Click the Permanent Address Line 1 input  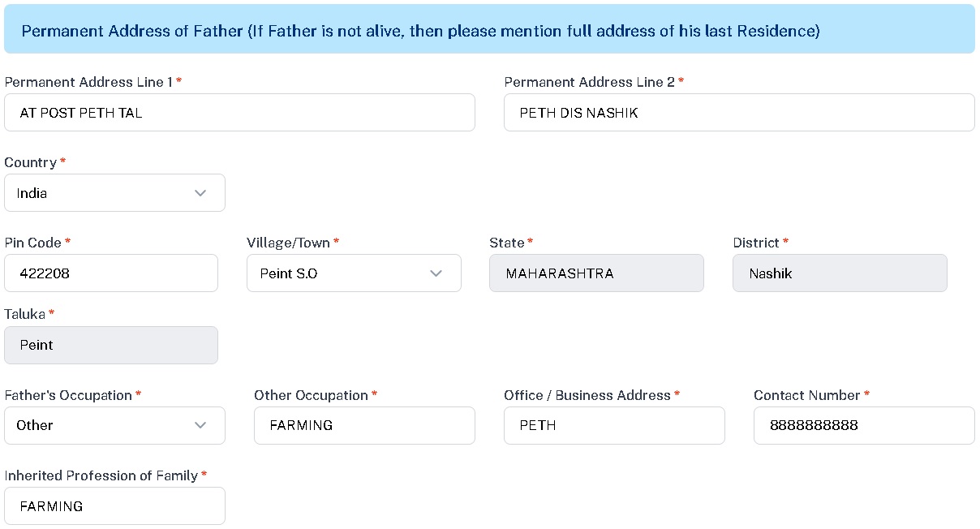click(x=239, y=113)
